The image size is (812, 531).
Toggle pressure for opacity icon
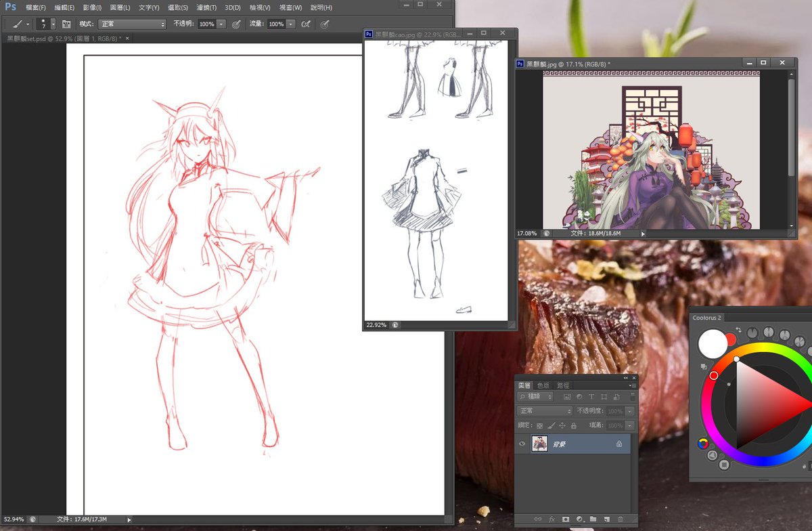coord(236,24)
